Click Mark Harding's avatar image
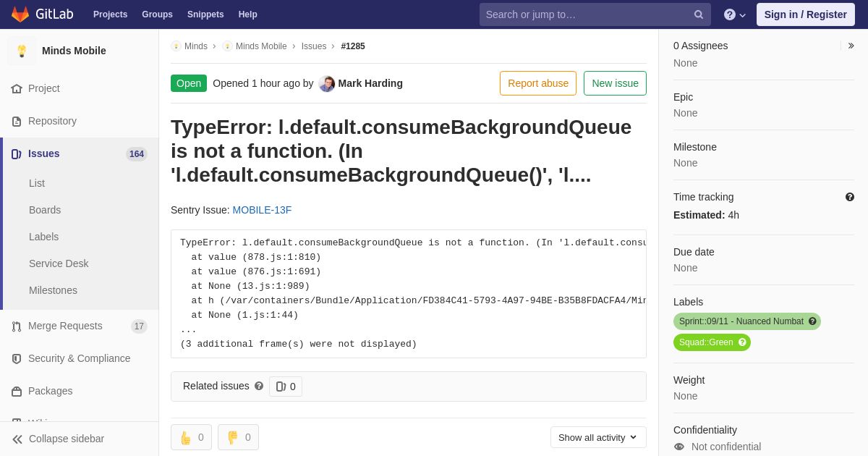Screen dimensions: 868x456 (x=327, y=83)
